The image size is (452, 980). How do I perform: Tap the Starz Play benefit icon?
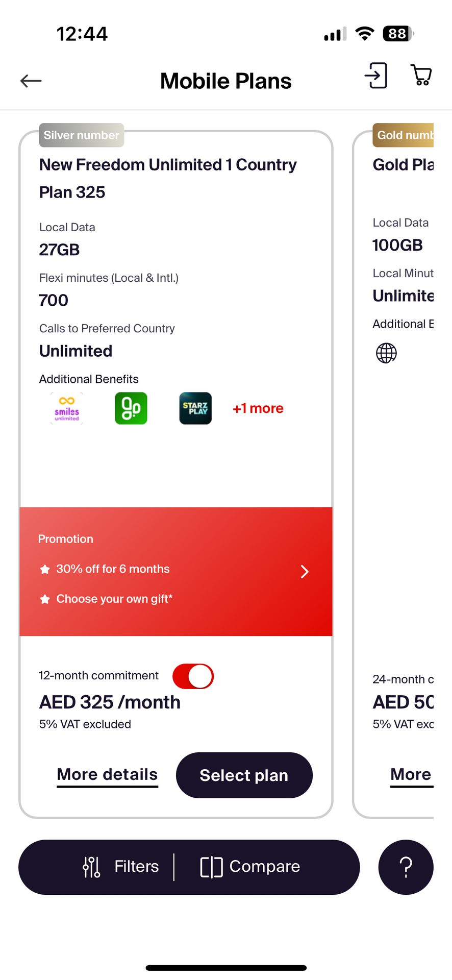(x=195, y=408)
